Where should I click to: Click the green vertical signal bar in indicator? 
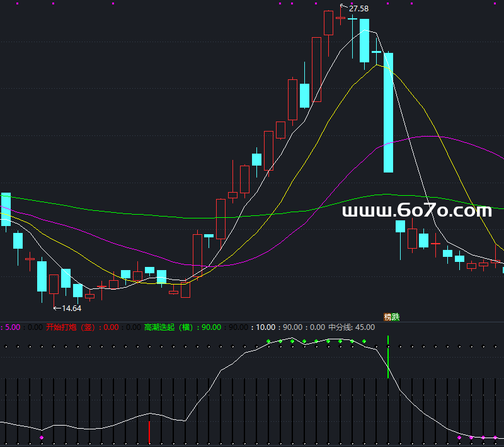point(388,357)
